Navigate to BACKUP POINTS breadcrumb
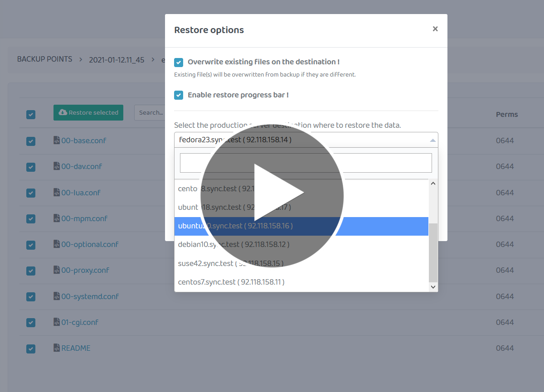 coord(44,59)
